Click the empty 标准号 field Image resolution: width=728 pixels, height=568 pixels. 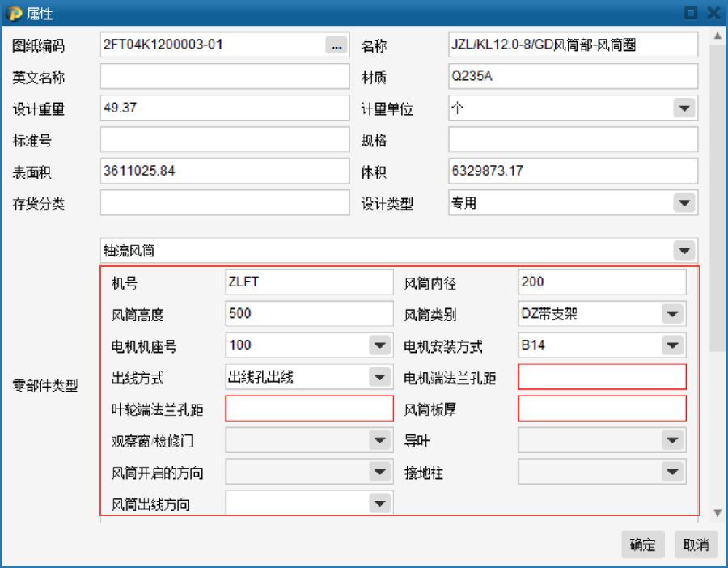tap(225, 139)
